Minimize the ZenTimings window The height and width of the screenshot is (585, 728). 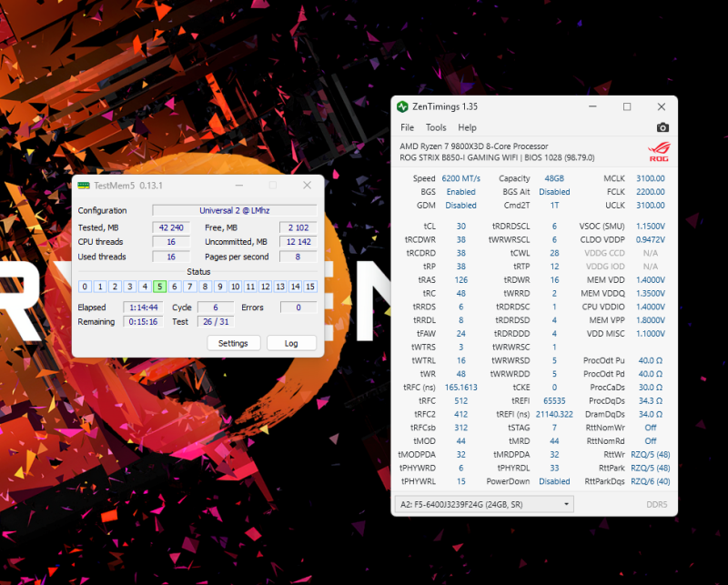coord(592,106)
